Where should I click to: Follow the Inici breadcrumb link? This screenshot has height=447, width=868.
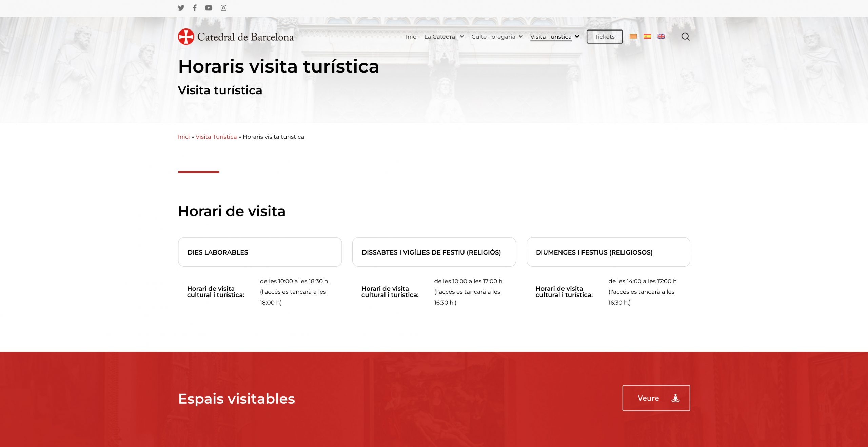pyautogui.click(x=183, y=137)
